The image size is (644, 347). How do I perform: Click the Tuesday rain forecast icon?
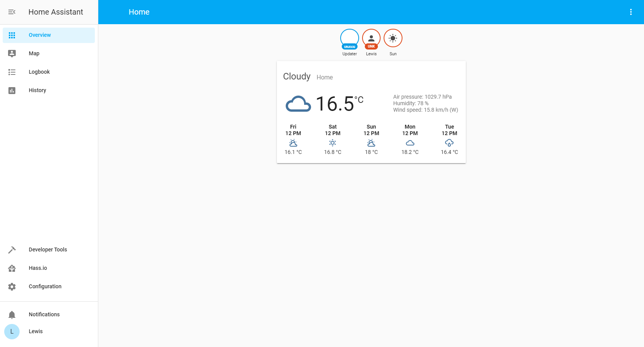tap(449, 143)
